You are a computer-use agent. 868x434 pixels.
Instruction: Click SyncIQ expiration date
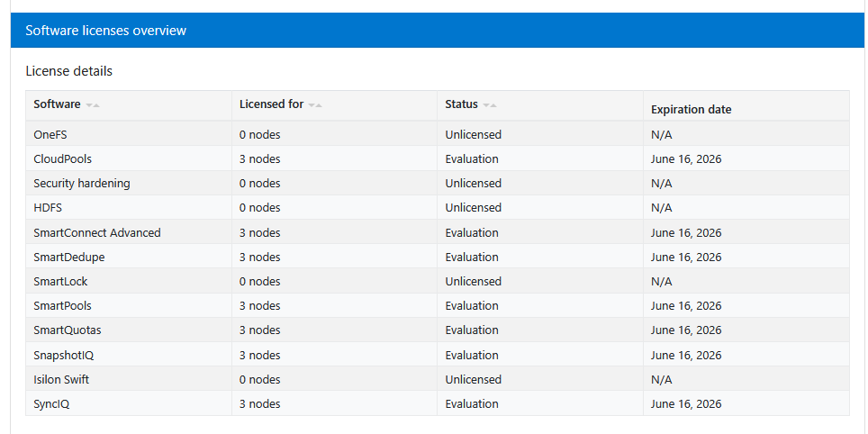click(686, 403)
